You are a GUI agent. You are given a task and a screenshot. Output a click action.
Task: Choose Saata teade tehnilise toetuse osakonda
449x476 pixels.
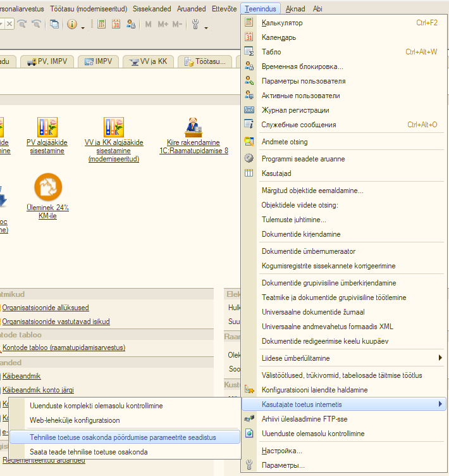click(89, 452)
